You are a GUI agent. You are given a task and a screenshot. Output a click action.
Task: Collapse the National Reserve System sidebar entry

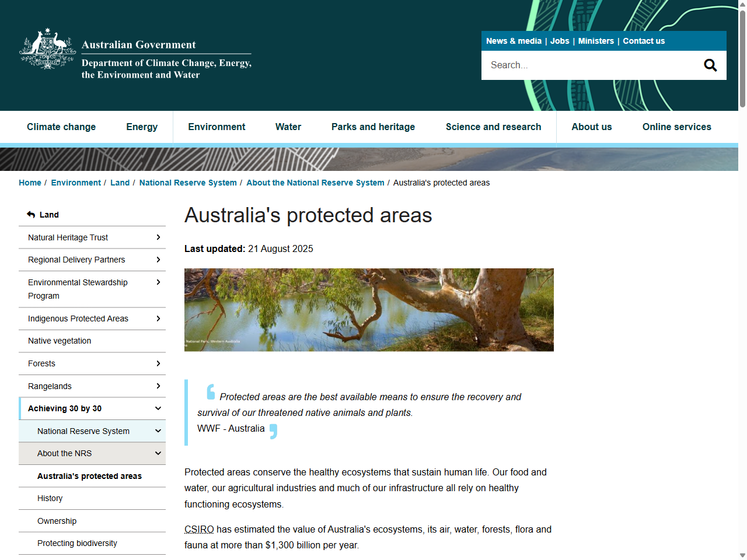(x=158, y=430)
